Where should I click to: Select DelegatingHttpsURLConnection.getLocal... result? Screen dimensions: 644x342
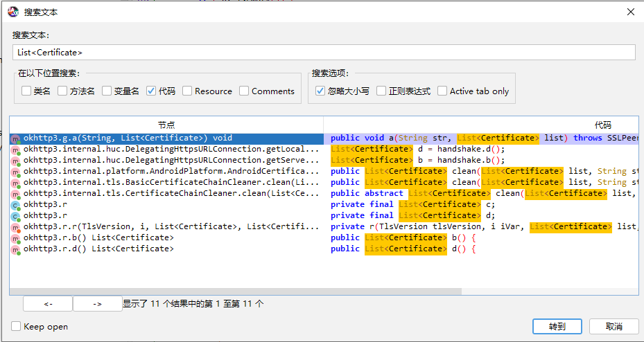(x=166, y=150)
